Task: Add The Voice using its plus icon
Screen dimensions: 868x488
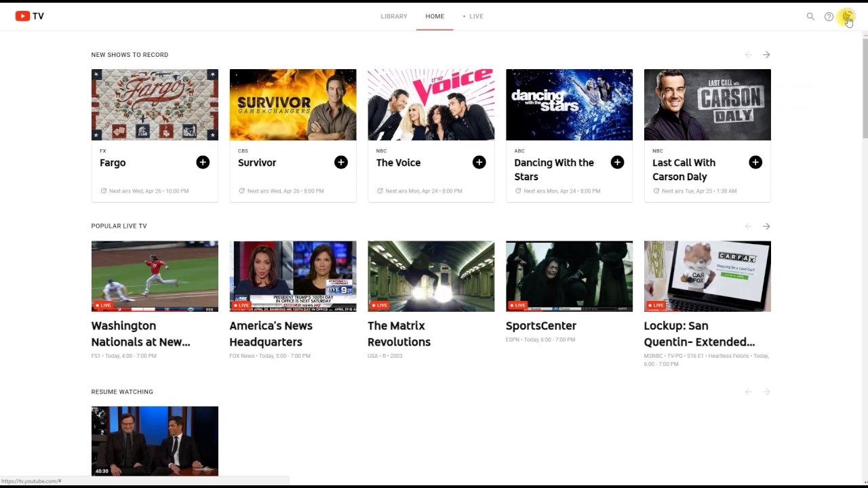Action: coord(479,162)
